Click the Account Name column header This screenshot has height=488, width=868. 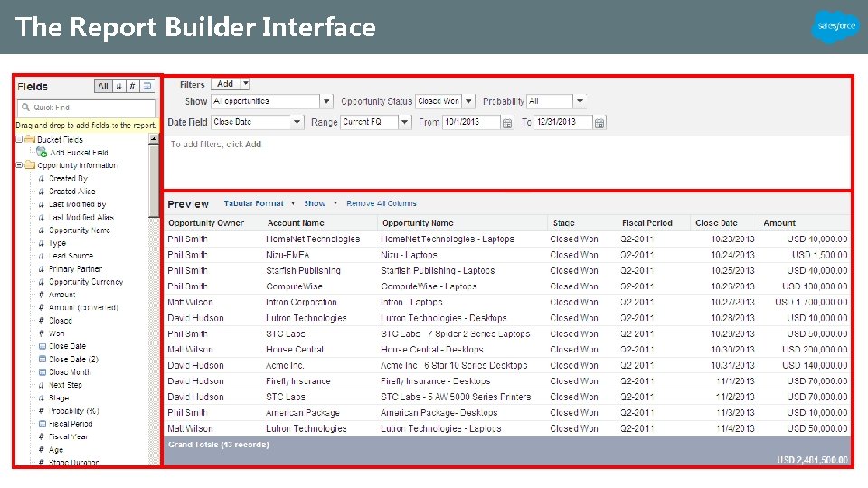pos(297,223)
